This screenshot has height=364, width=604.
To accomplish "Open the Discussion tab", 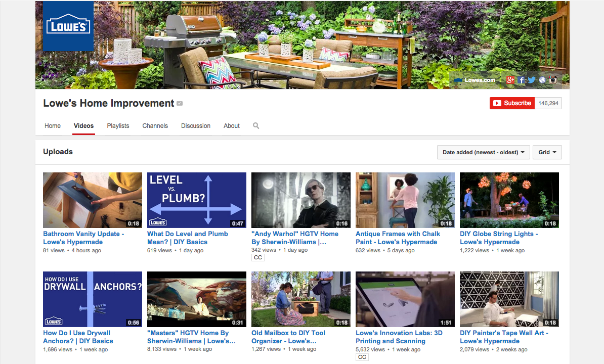I will 196,126.
